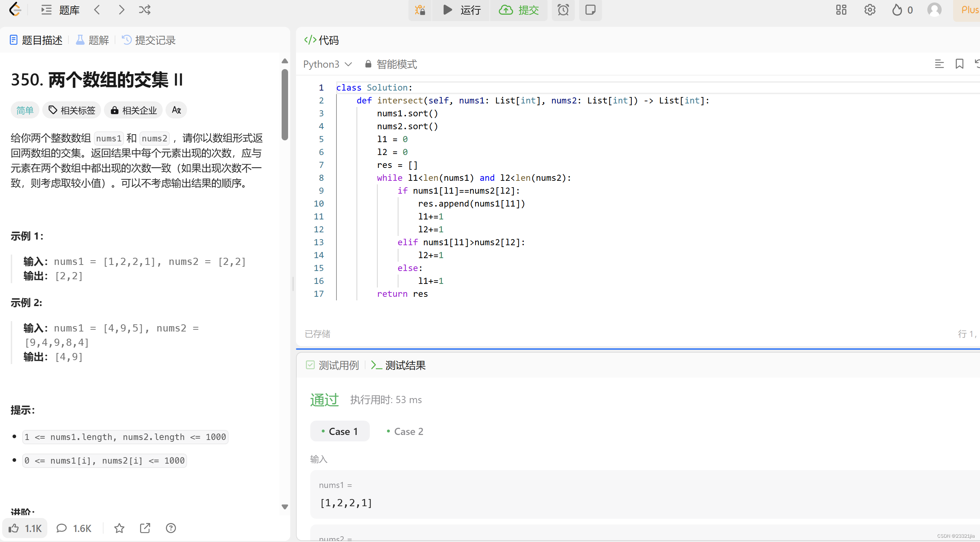This screenshot has width=980, height=542.
Task: Click the 提示 hints heading
Action: 23,410
